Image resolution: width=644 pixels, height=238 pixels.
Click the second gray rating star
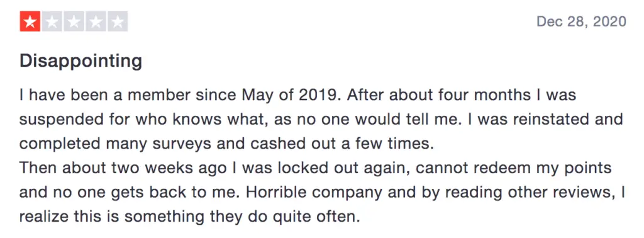point(52,22)
